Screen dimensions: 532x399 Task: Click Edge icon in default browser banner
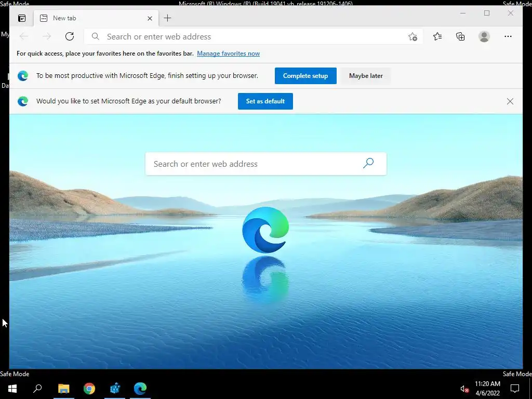point(23,101)
